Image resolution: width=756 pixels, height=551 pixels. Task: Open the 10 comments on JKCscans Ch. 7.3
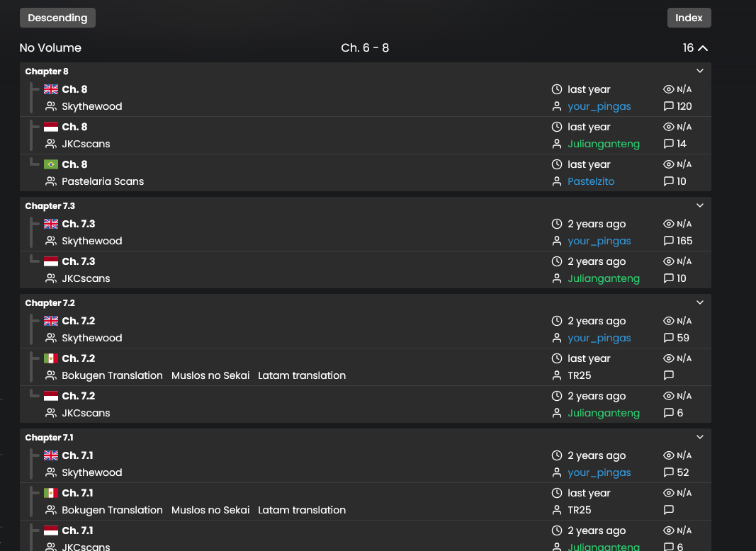675,278
